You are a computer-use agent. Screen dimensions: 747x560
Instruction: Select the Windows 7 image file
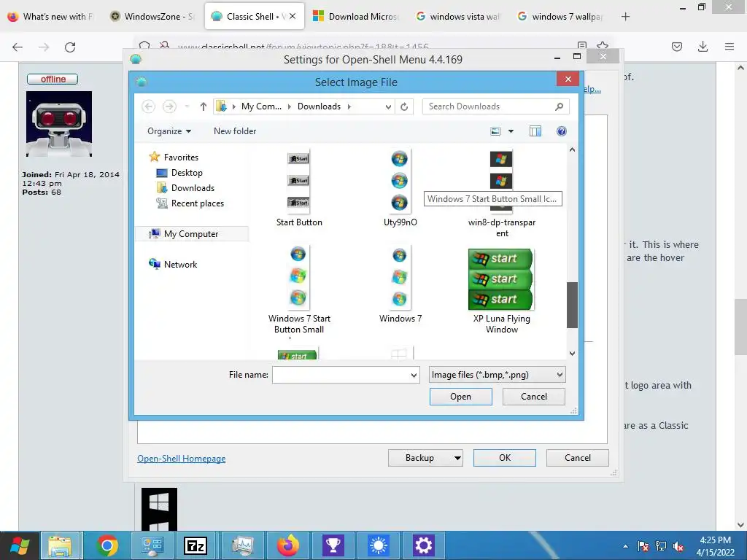click(x=400, y=285)
